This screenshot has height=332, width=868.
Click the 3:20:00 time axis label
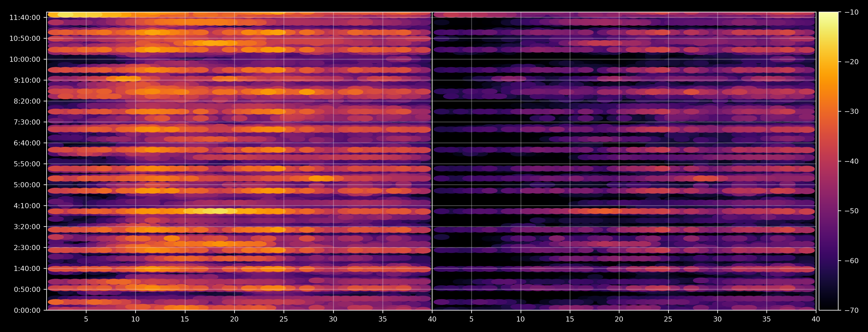tap(27, 226)
